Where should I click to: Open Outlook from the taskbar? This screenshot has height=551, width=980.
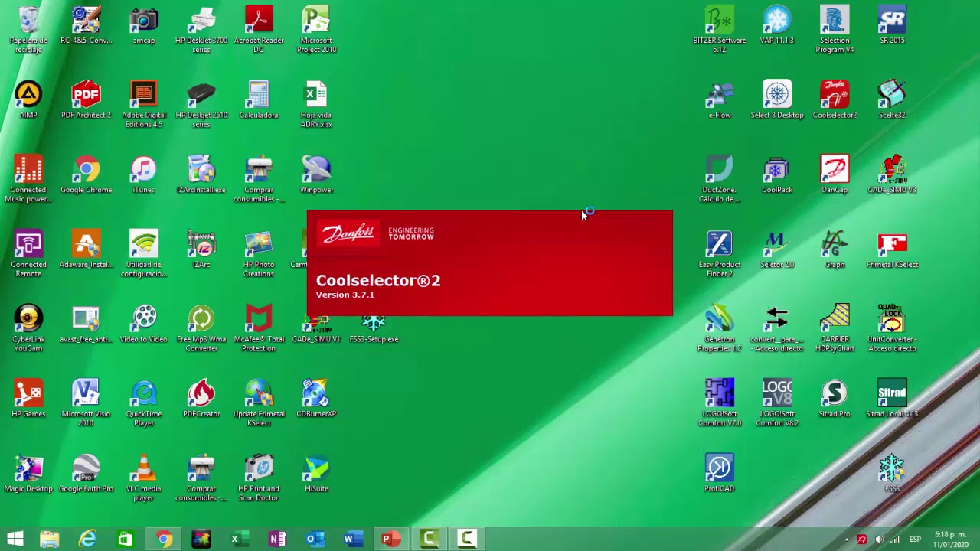coord(314,540)
